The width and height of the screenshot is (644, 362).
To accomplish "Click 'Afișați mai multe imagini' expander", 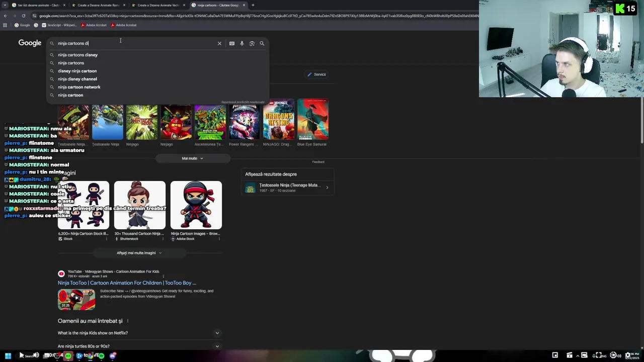I will click(x=139, y=253).
